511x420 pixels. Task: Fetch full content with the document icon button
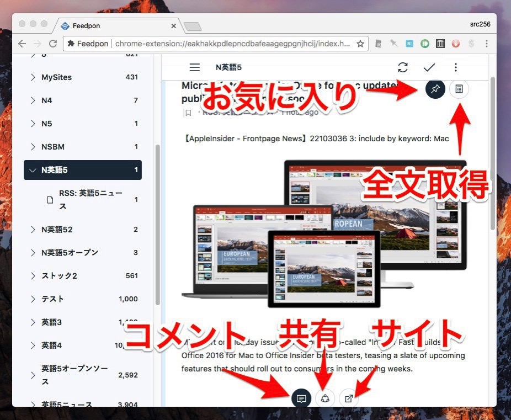[x=459, y=89]
